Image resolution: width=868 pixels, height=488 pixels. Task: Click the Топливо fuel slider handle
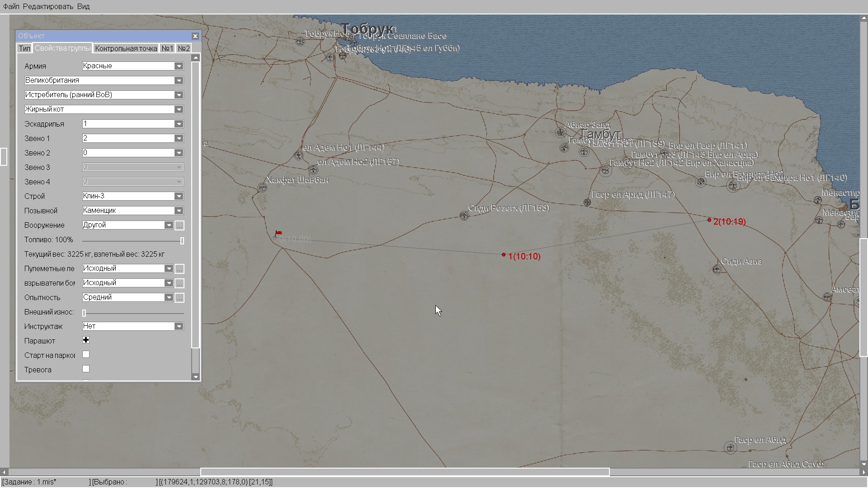[182, 240]
